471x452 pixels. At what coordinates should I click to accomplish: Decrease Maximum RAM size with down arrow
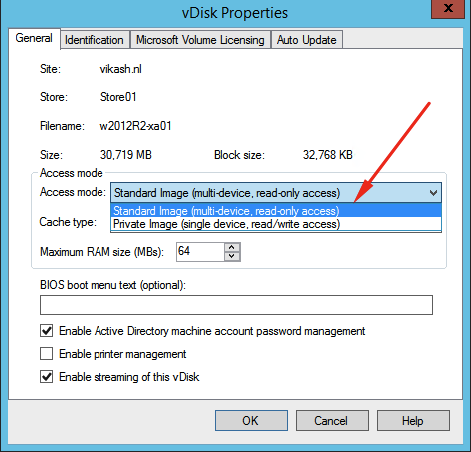coord(232,256)
